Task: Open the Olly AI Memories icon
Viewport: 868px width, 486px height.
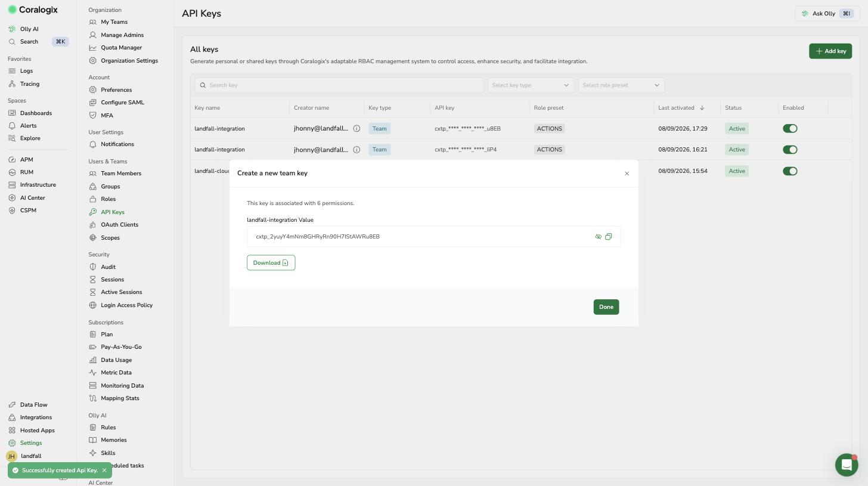Action: coord(92,440)
